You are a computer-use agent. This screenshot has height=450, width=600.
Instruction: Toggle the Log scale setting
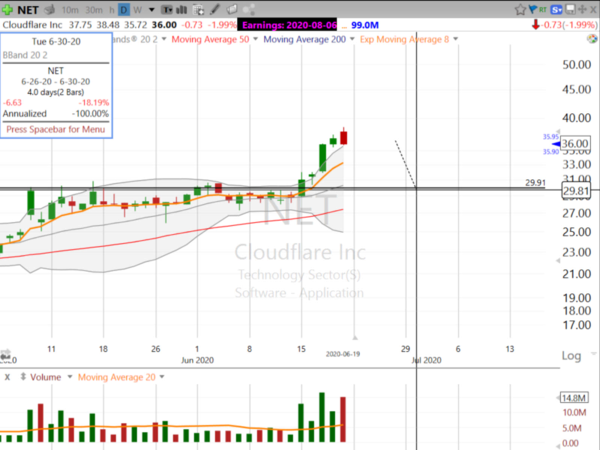point(572,356)
